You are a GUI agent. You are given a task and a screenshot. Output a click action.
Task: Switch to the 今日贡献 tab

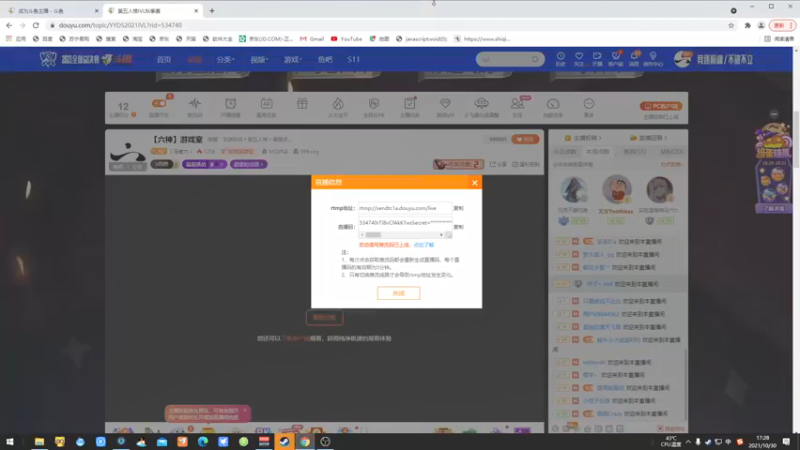click(564, 152)
